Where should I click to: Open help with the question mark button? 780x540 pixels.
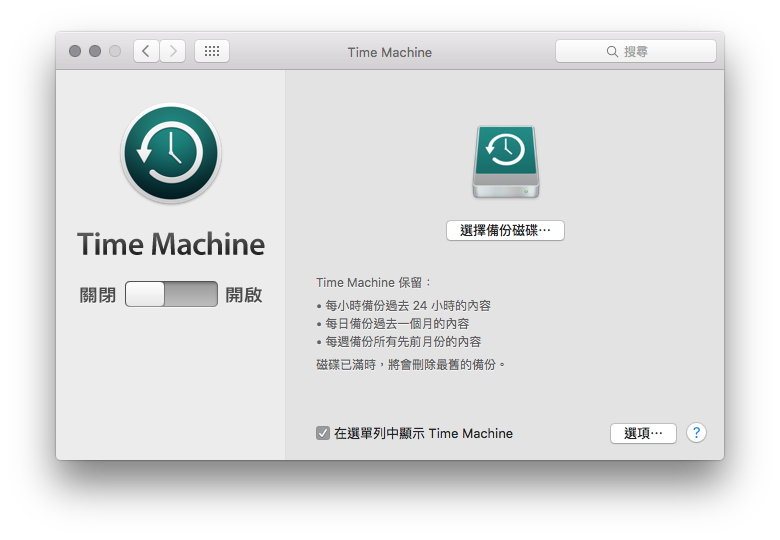(x=696, y=433)
